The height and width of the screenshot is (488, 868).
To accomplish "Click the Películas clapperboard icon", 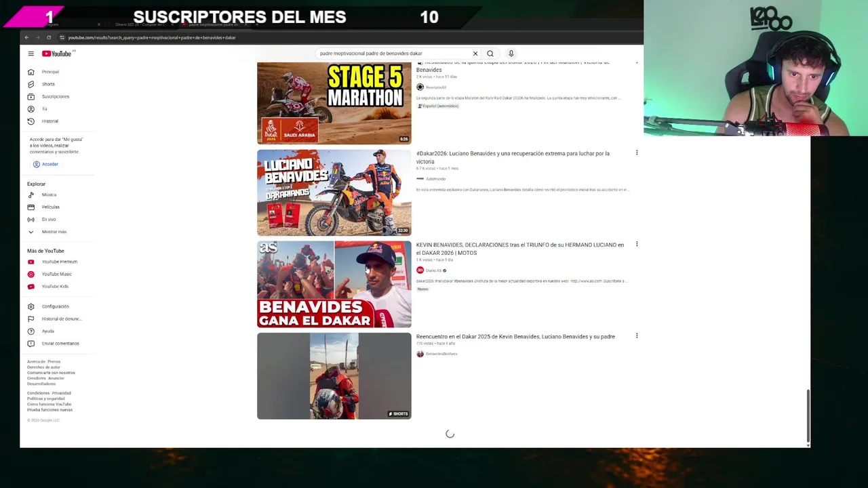I will coord(31,207).
